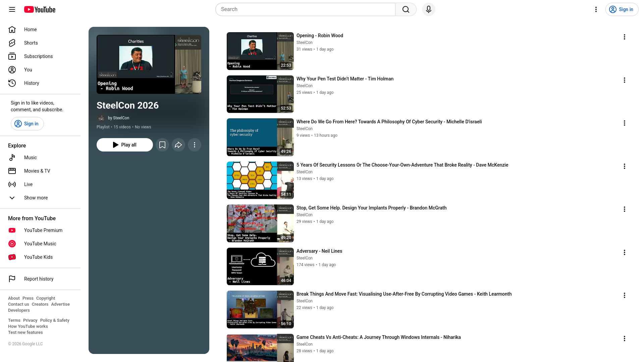Open the hamburger guide menu
This screenshot has width=644, height=362.
coord(12,9)
